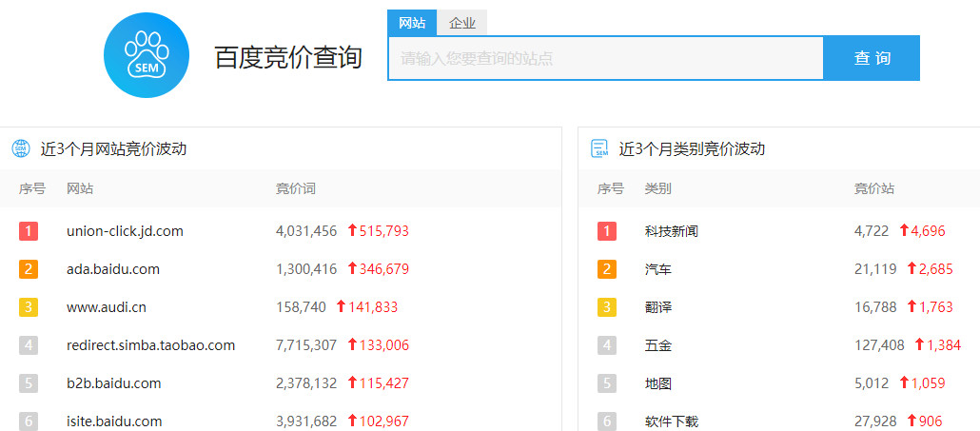Click the increase value 1,059
Screen dimensions: 980x431
928,383
